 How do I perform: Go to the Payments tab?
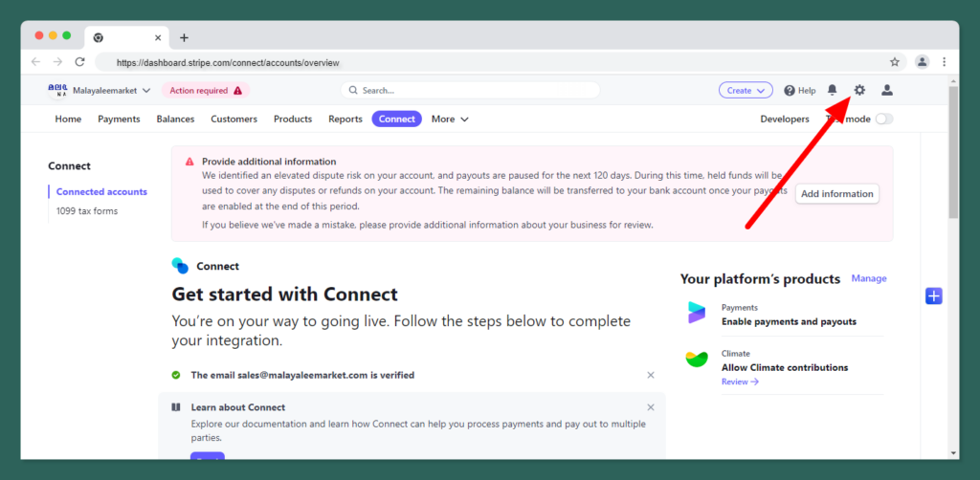pos(119,120)
